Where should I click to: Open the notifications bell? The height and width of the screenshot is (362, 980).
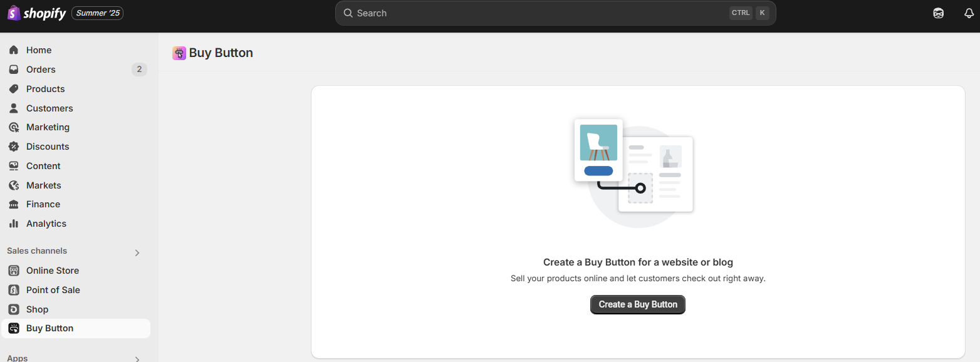pyautogui.click(x=969, y=13)
